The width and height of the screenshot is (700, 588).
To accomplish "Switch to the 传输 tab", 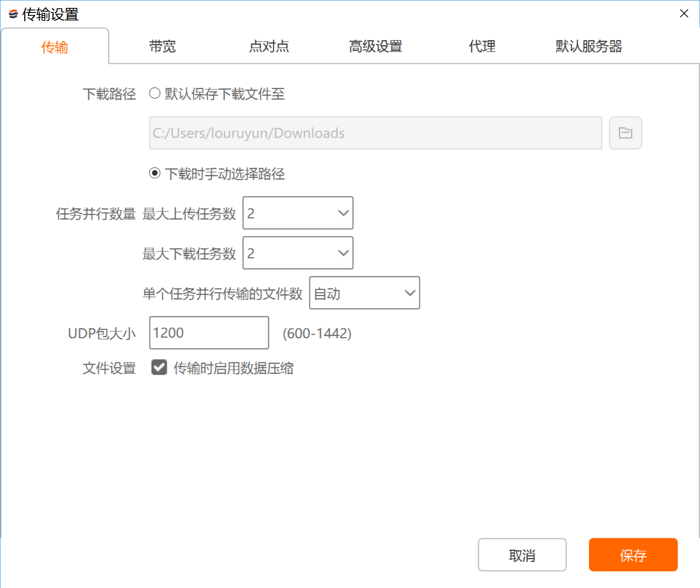I will click(x=55, y=47).
